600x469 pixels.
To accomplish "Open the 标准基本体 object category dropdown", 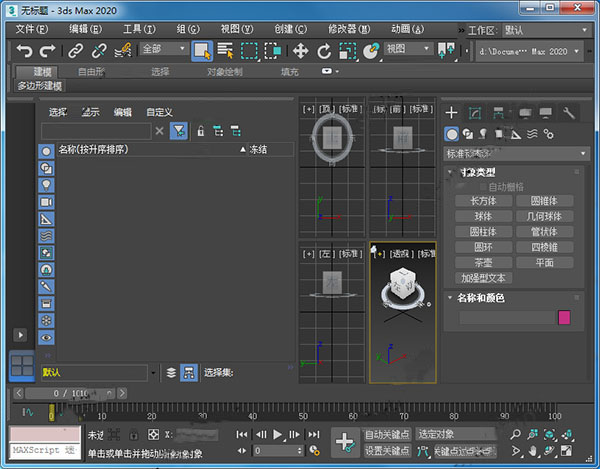I will [517, 154].
